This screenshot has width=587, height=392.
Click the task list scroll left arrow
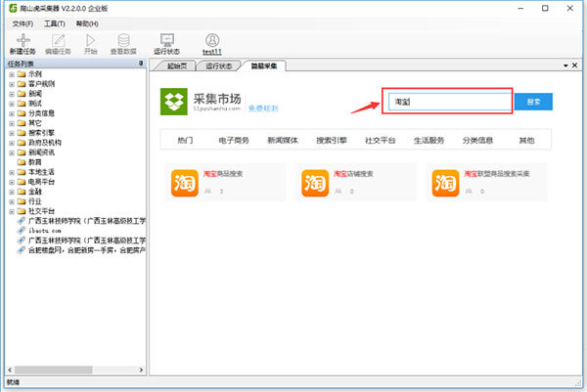10,370
